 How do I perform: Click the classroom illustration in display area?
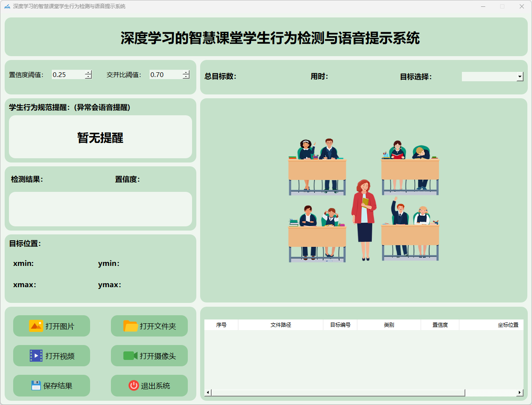coord(364,200)
